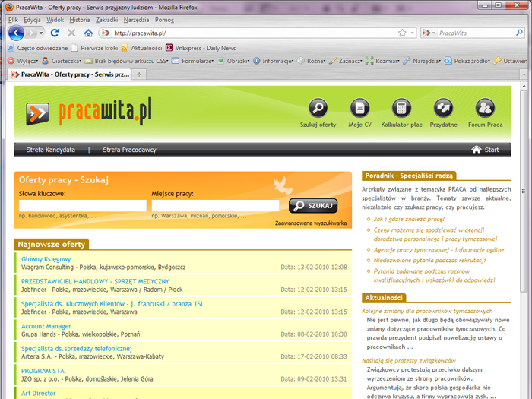532x399 pixels.
Task: Open Forum Praca people icon
Action: click(x=485, y=108)
